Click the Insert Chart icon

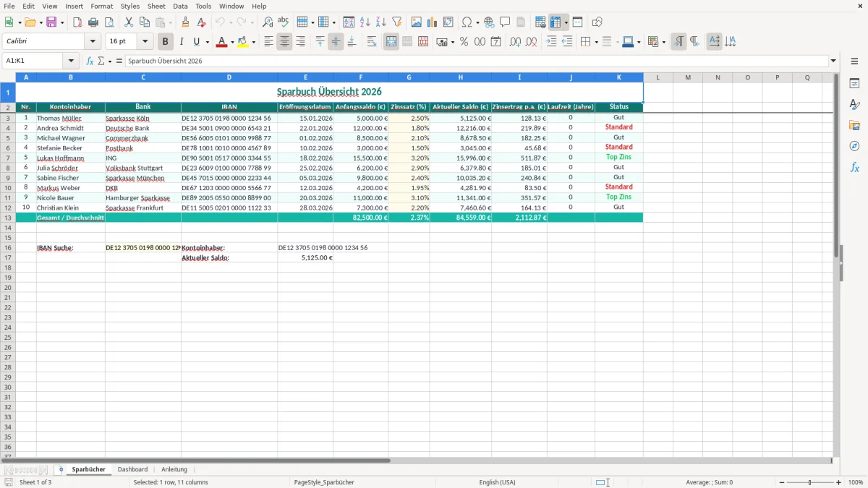tap(433, 22)
